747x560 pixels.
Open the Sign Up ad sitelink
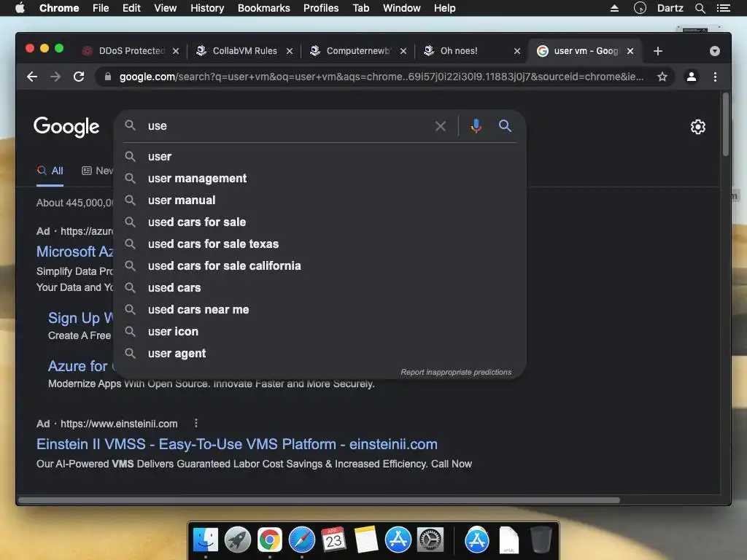pyautogui.click(x=80, y=318)
